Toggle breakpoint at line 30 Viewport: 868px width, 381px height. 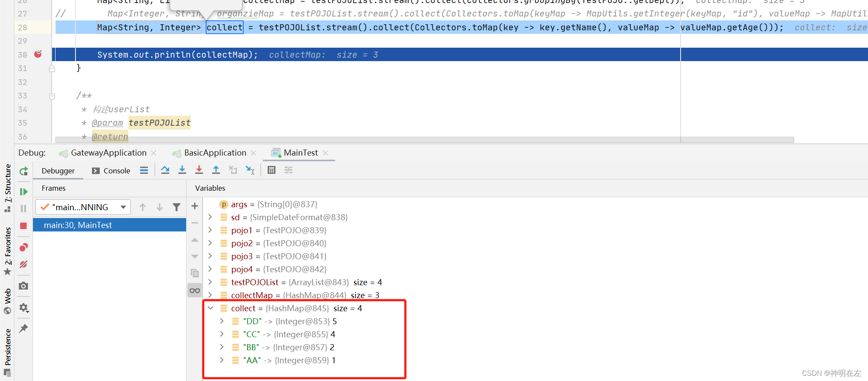coord(38,54)
